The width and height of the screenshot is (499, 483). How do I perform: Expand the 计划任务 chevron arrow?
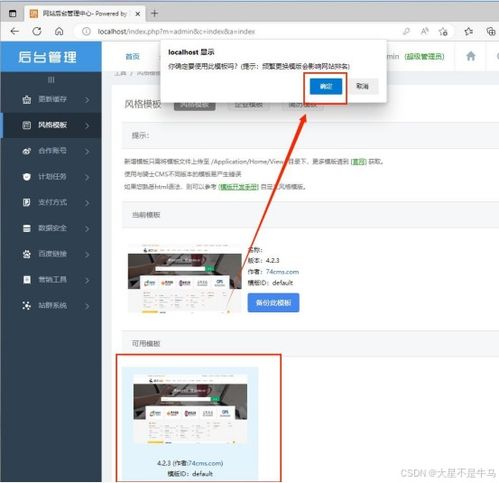click(x=87, y=177)
